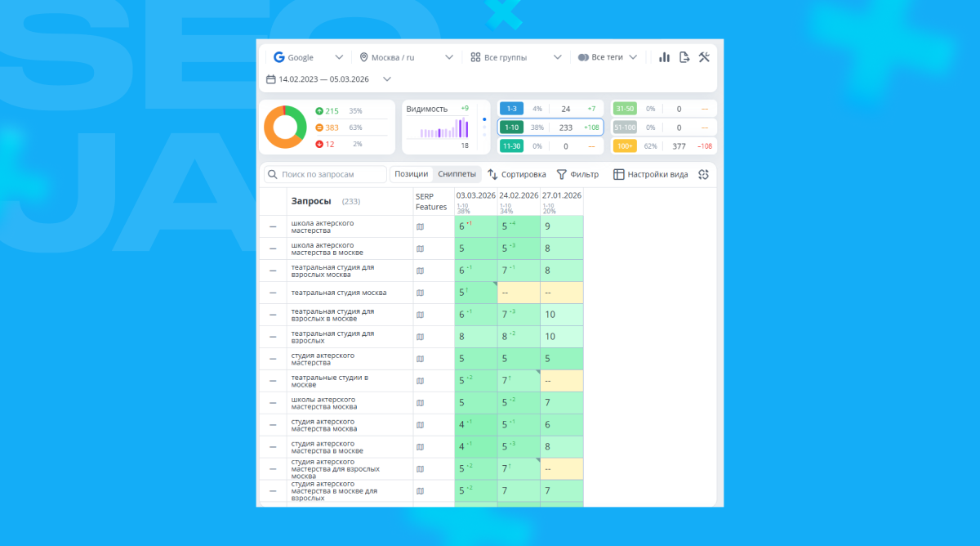Viewport: 980px width, 546px height.
Task: Click the Запросы column header
Action: [x=311, y=201]
